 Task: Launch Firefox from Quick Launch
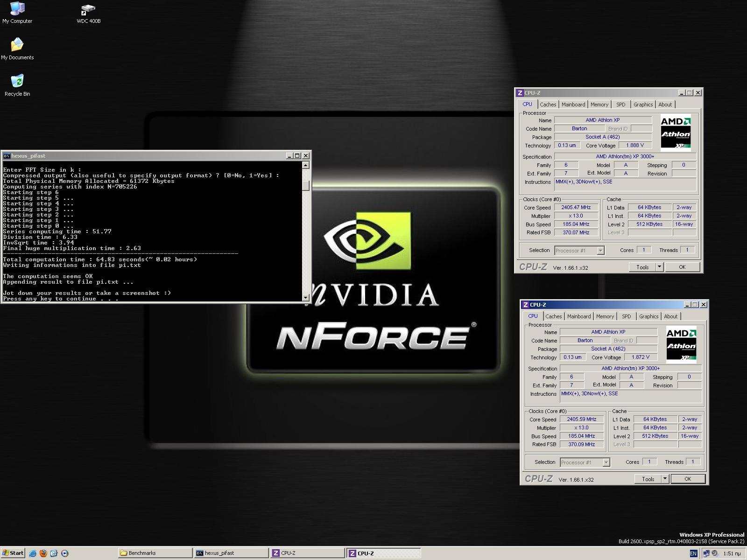click(43, 553)
